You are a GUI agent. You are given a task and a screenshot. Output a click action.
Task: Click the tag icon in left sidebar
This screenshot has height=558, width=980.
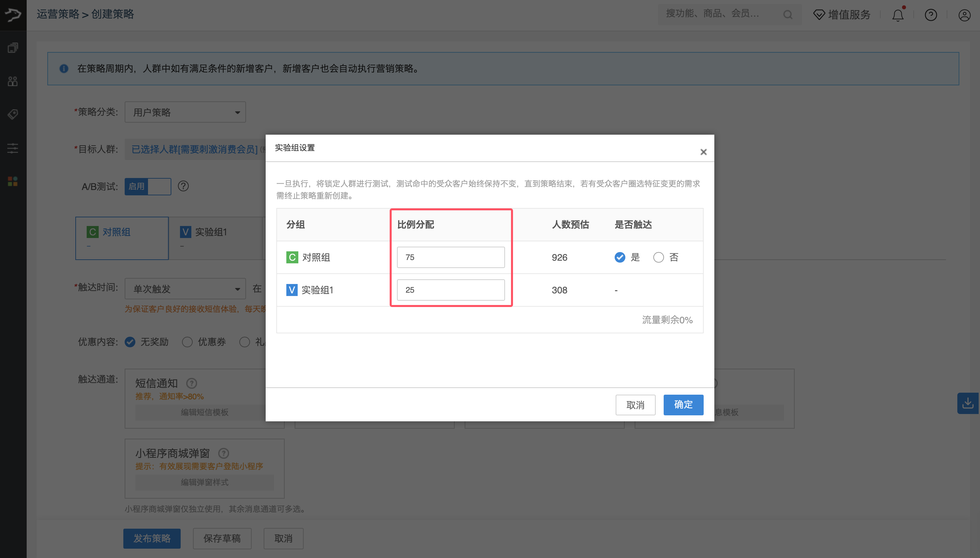[13, 114]
